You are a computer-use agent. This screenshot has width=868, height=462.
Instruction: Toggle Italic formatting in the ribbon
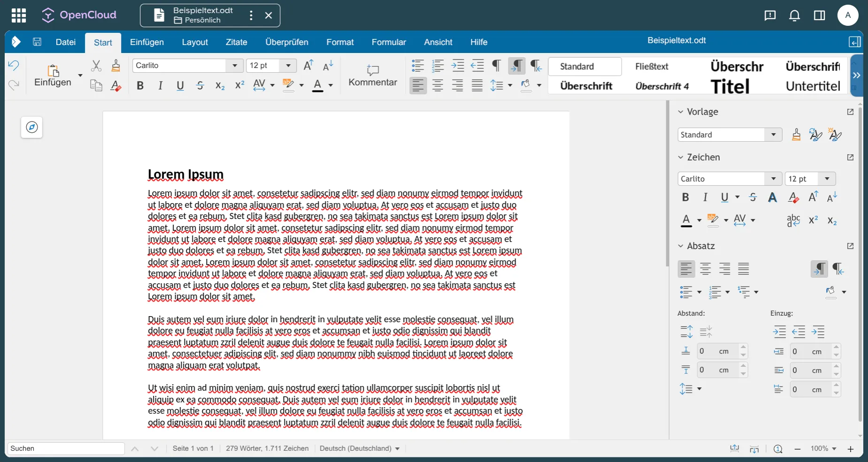click(x=160, y=85)
